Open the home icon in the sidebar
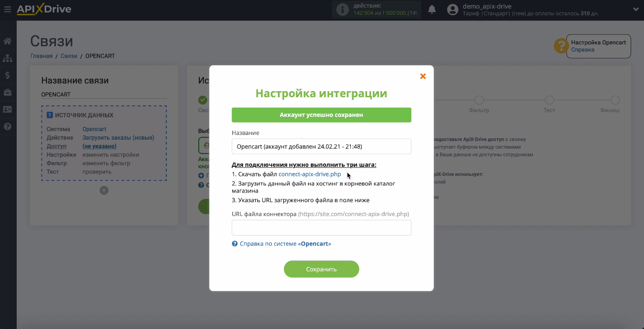 click(x=8, y=41)
